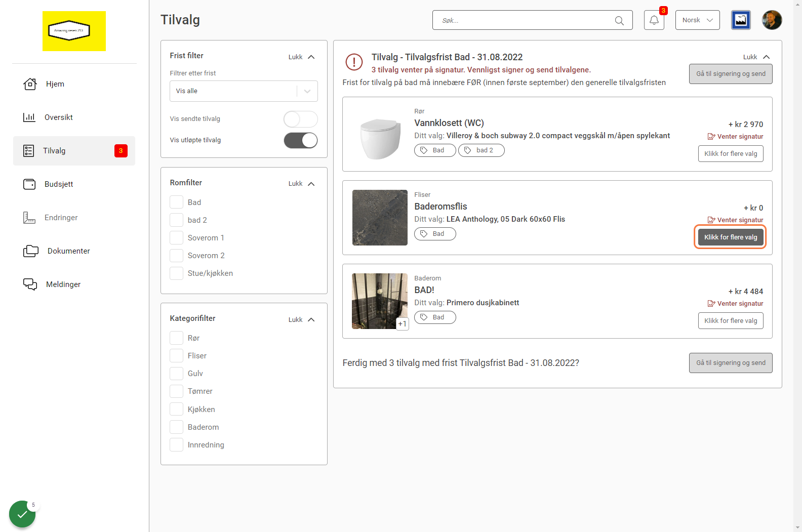The width and height of the screenshot is (802, 532).
Task: Click the Endringer ruler icon
Action: pos(29,218)
